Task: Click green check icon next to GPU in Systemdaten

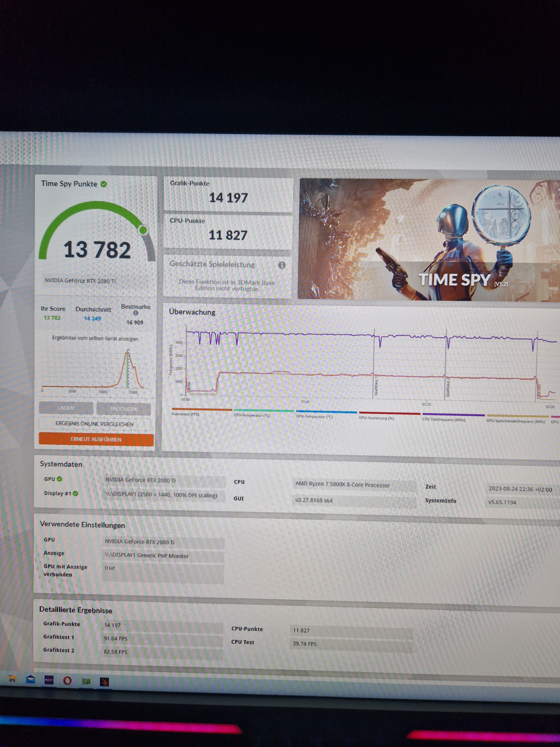Action: point(60,479)
